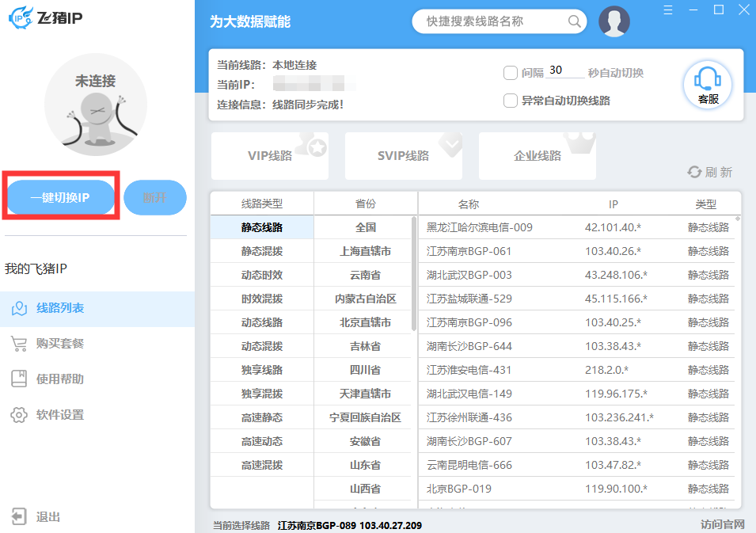Select 北京直辖市 in province list
This screenshot has width=756, height=533.
click(365, 322)
